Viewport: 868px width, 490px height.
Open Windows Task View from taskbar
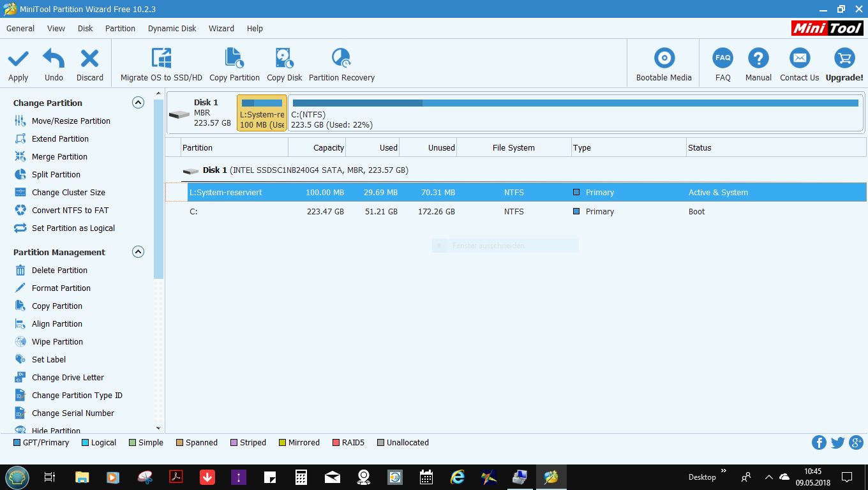pyautogui.click(x=50, y=477)
